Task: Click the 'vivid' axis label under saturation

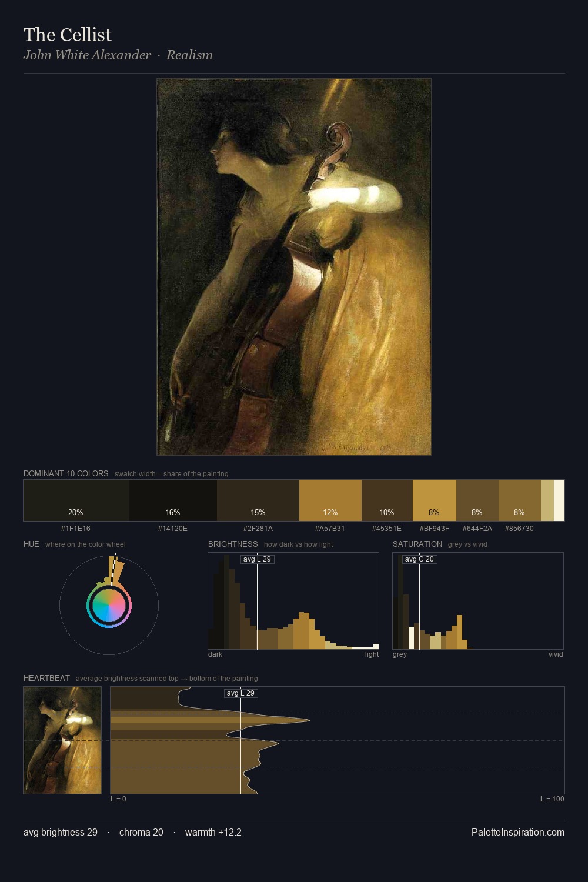Action: click(556, 654)
